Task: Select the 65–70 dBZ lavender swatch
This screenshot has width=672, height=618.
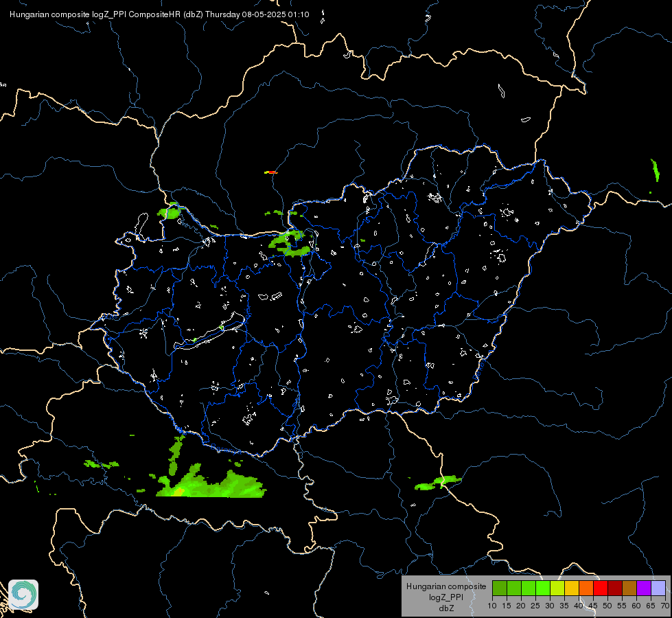Action: 658,588
